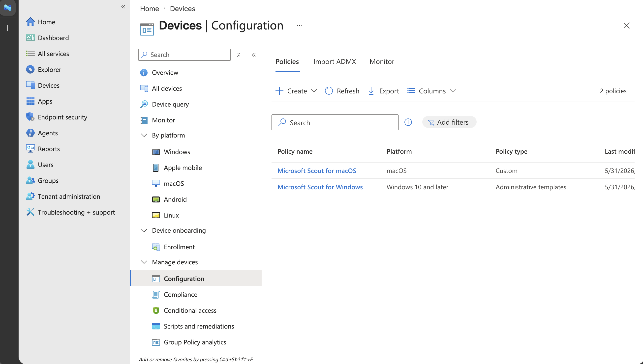
Task: Open Troubleshooting + support
Action: 70,212
